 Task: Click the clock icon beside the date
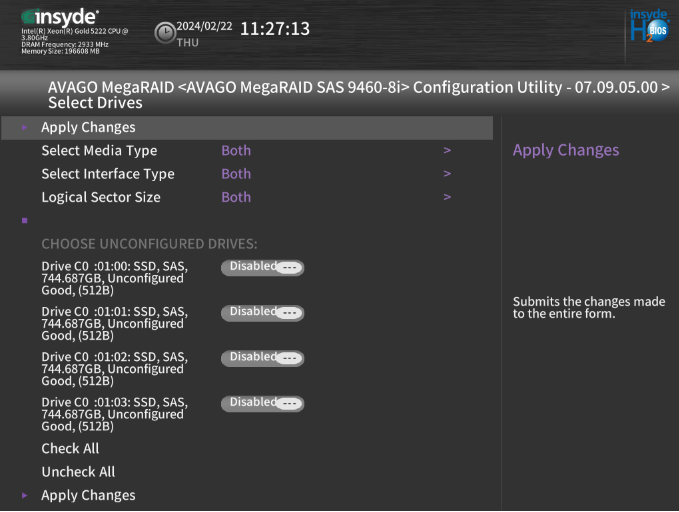pos(165,33)
